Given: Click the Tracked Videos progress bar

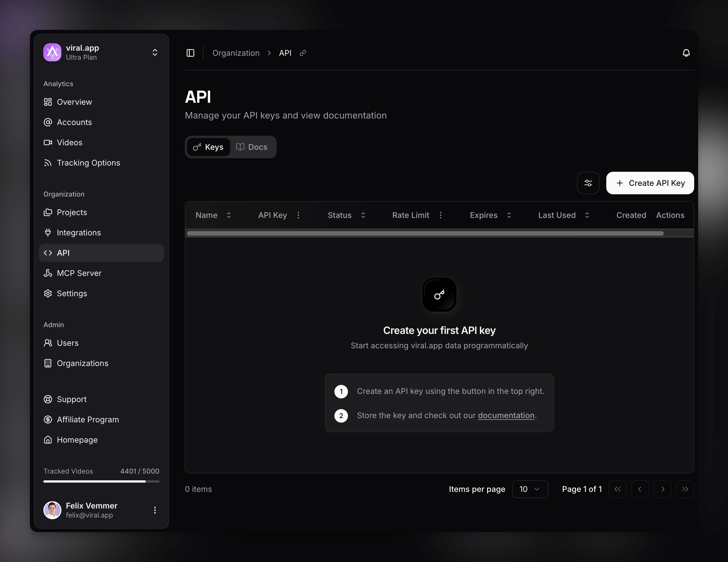Looking at the screenshot, I should click(101, 481).
